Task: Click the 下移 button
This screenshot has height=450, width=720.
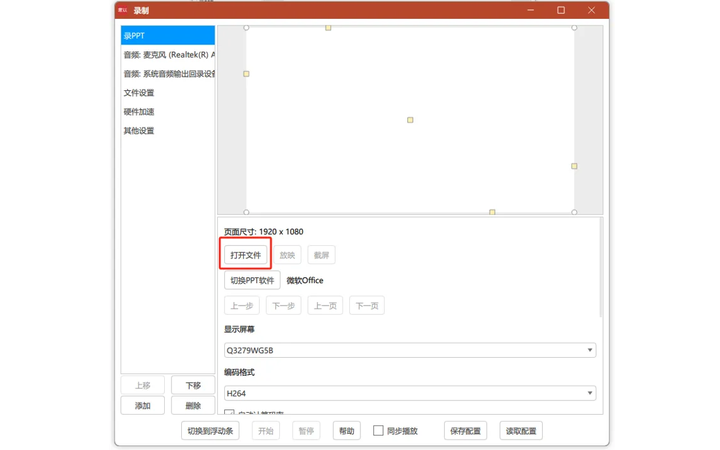Action: point(193,385)
